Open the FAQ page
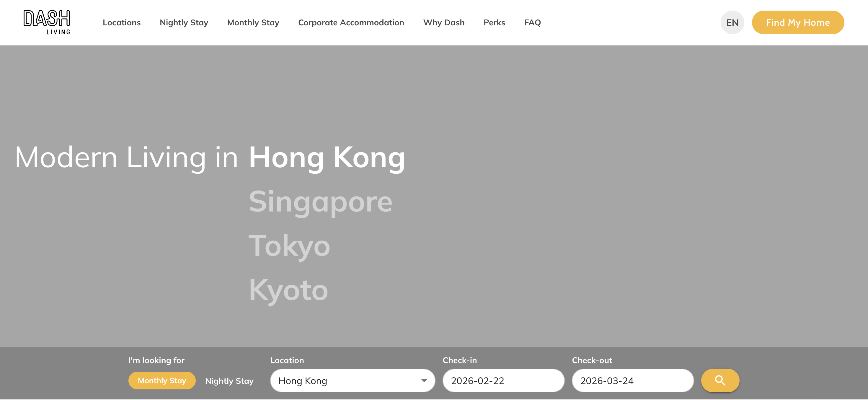This screenshot has width=868, height=400. pyautogui.click(x=532, y=22)
